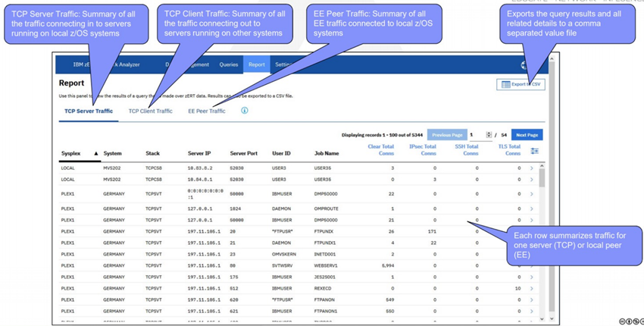
Task: Click the Sysplex column sort arrow
Action: coord(96,153)
